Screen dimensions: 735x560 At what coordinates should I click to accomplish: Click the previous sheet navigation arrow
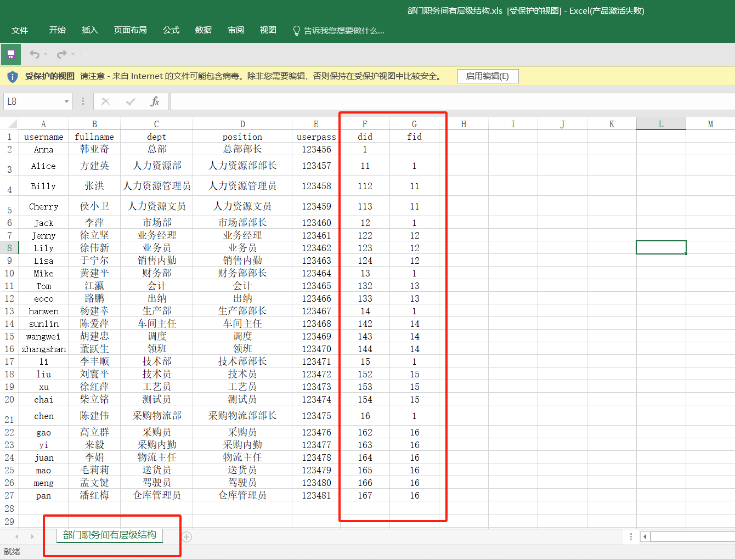click(x=17, y=536)
